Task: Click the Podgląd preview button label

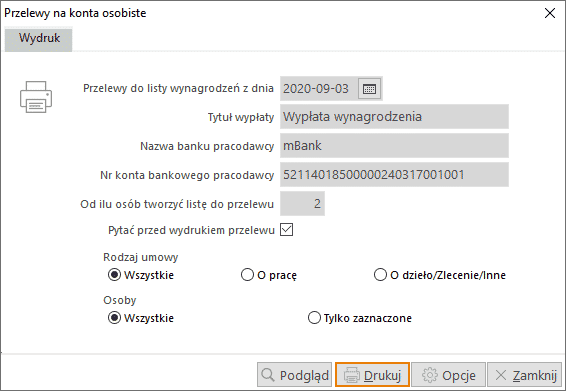Action: pyautogui.click(x=304, y=375)
